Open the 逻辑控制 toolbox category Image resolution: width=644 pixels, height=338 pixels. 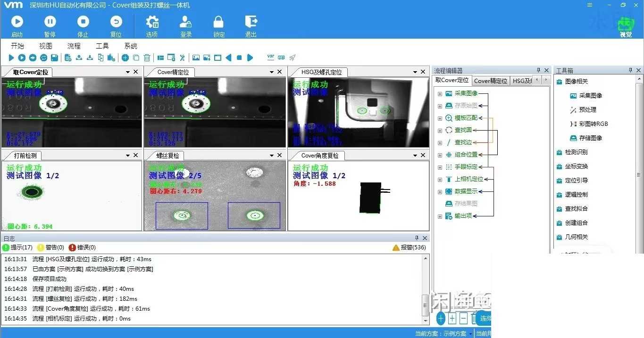[572, 194]
